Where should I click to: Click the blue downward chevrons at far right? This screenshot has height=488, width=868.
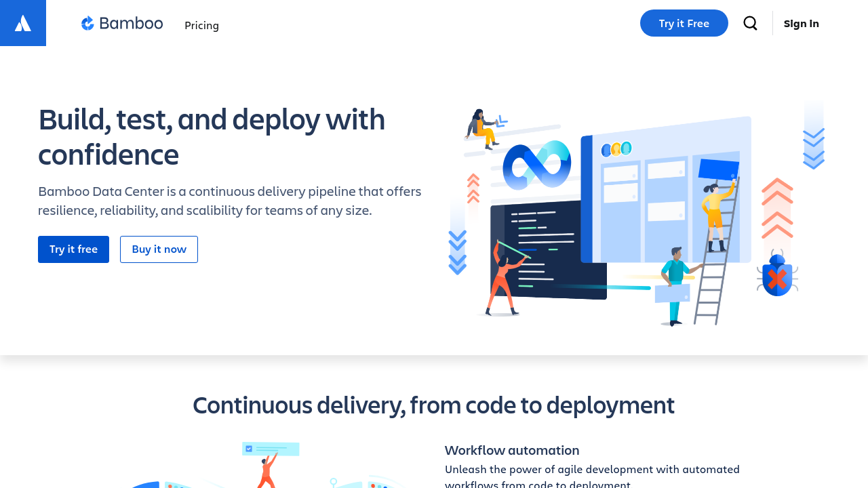point(813,148)
